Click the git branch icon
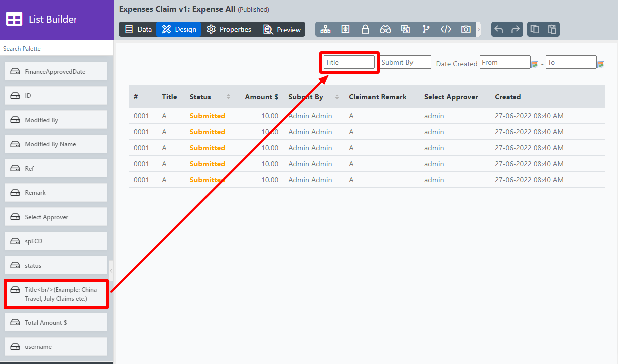The image size is (618, 364). [x=426, y=29]
